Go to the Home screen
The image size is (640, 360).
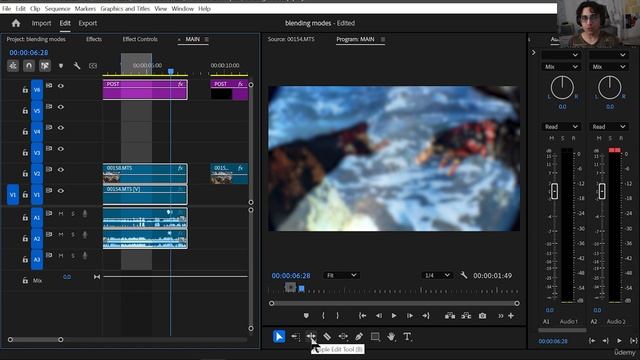[x=16, y=23]
